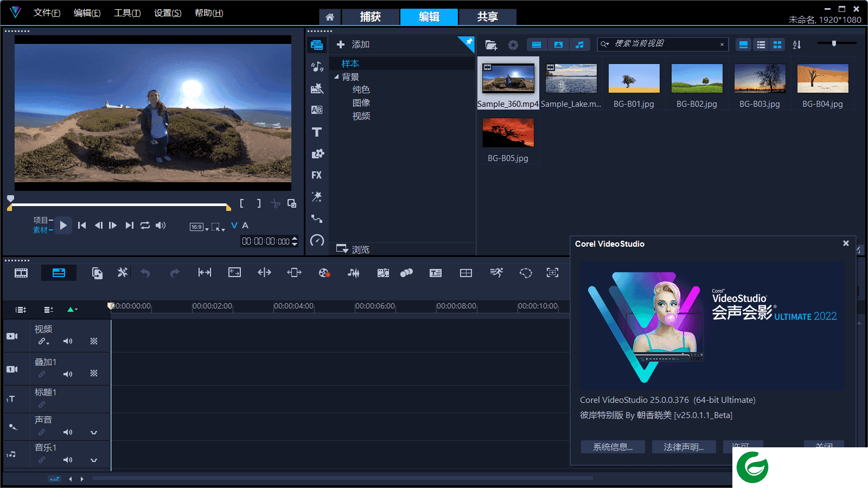The height and width of the screenshot is (488, 868).
Task: Toggle photo files visibility in library
Action: 558,44
